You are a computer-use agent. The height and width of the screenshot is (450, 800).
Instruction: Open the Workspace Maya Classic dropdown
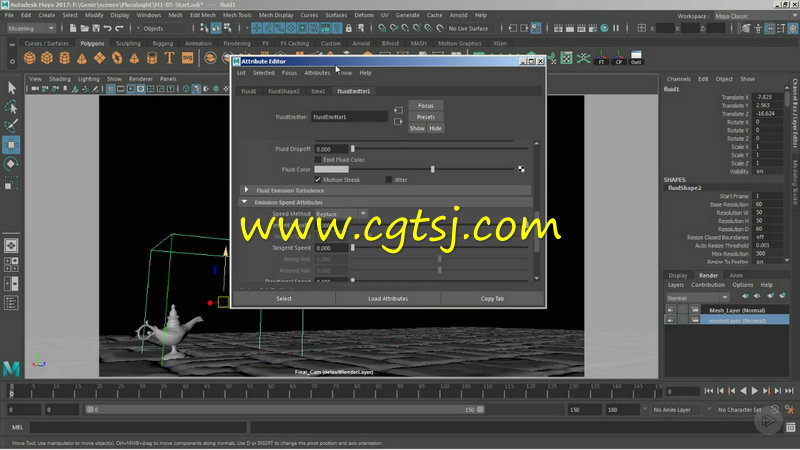tap(756, 16)
